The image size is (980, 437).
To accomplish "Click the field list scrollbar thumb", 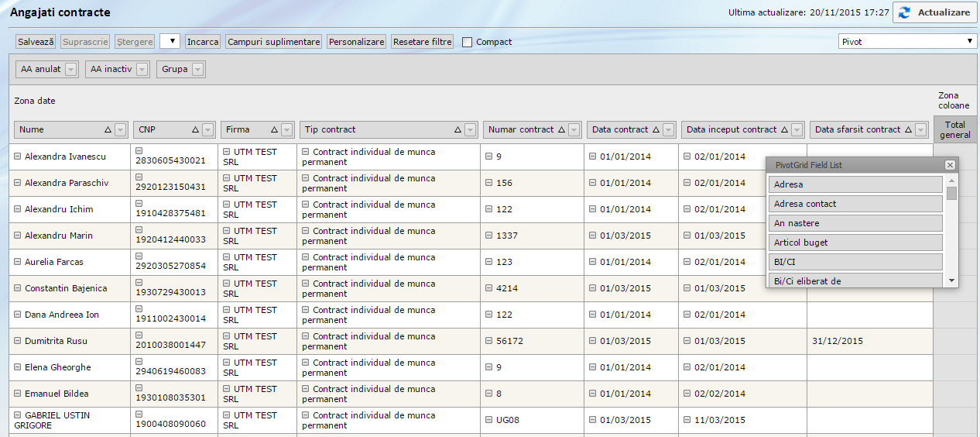I will point(951,194).
